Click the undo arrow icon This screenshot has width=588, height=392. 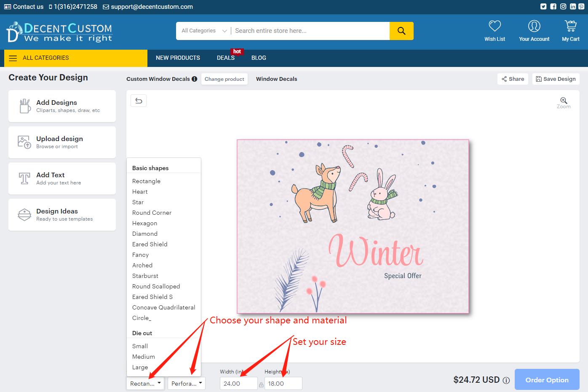(139, 101)
